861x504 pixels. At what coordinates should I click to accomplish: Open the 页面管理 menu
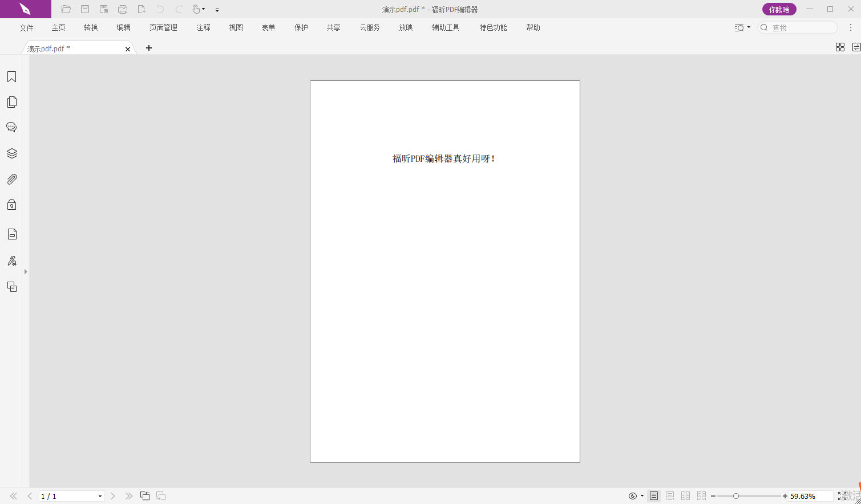(163, 27)
